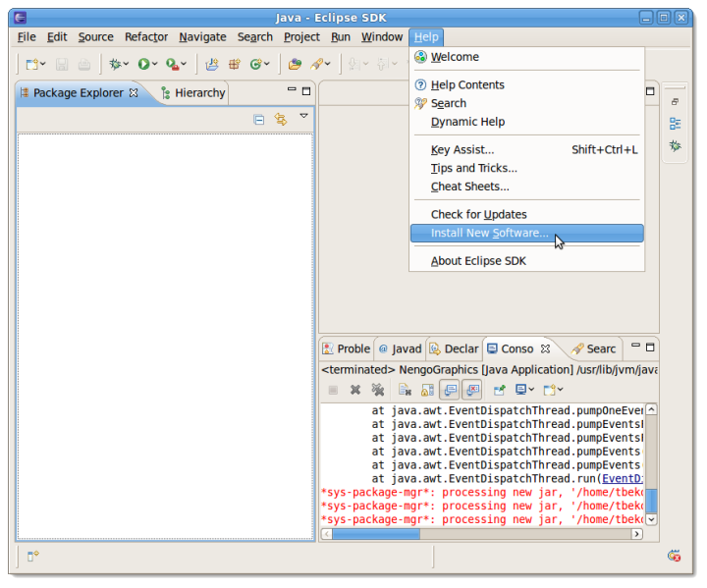Select Help Contents menu entry

(527, 85)
